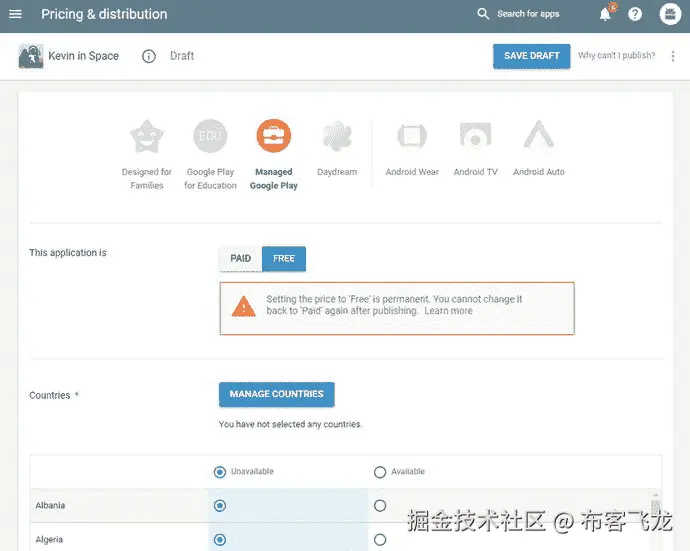Image resolution: width=690 pixels, height=551 pixels.
Task: Click the Draft status text
Action: tap(182, 56)
